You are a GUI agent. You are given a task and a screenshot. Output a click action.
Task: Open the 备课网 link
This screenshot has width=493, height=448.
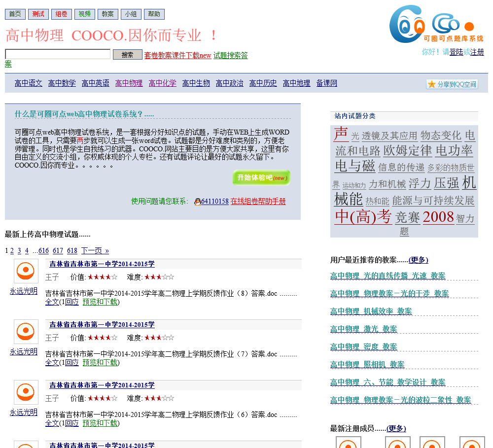pos(327,83)
